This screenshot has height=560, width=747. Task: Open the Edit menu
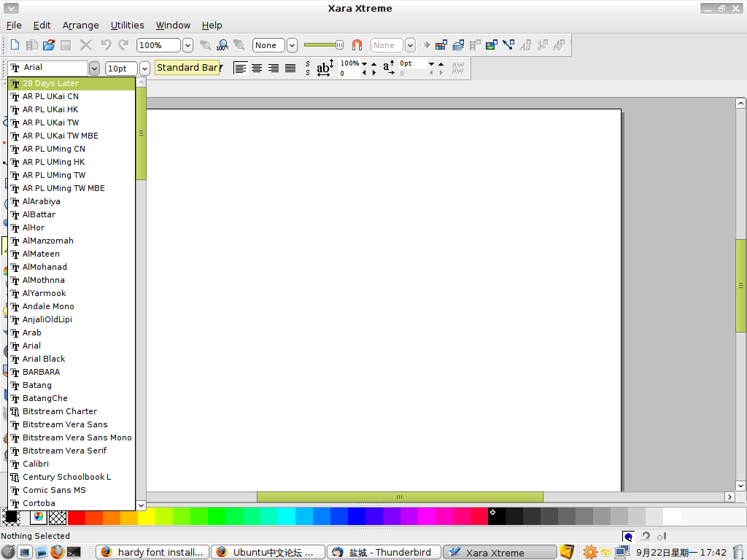pyautogui.click(x=42, y=26)
